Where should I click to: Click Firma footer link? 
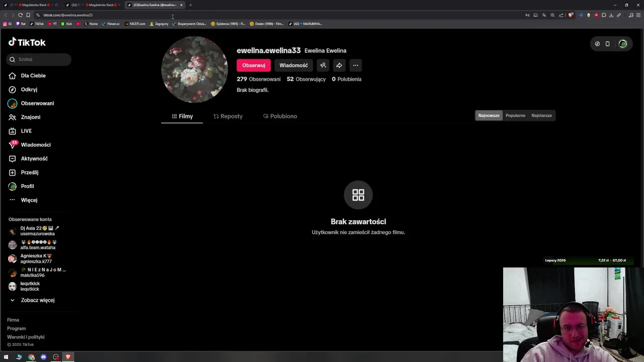coord(13,320)
